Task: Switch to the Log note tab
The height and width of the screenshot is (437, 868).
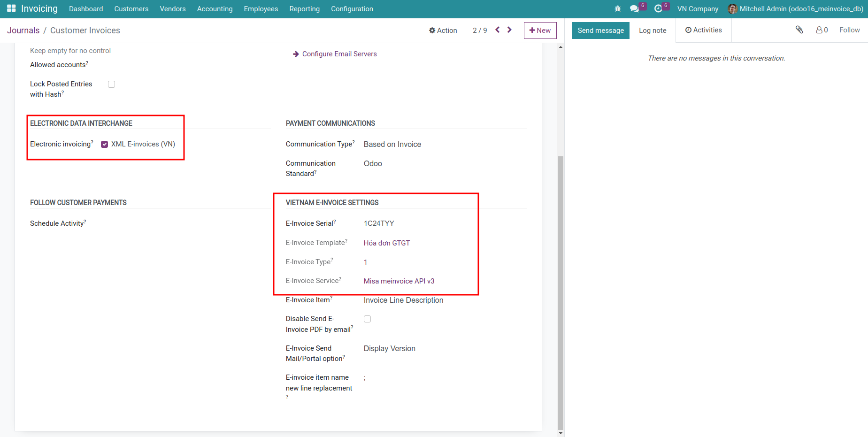Action: (x=652, y=30)
